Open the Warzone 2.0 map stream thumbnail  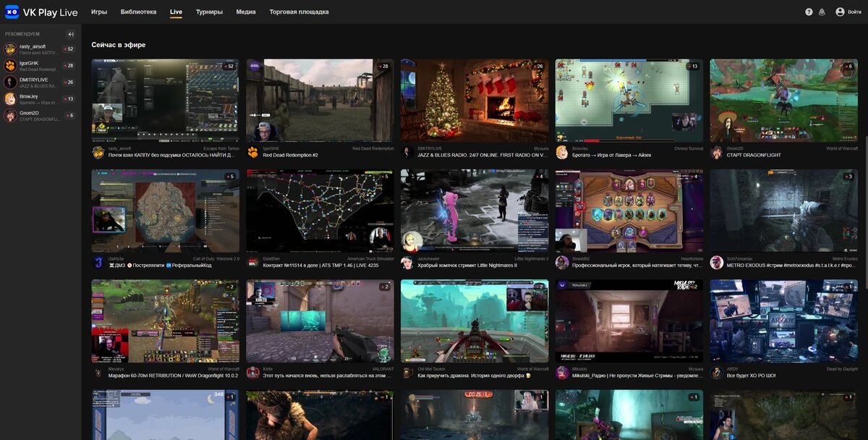pos(165,211)
